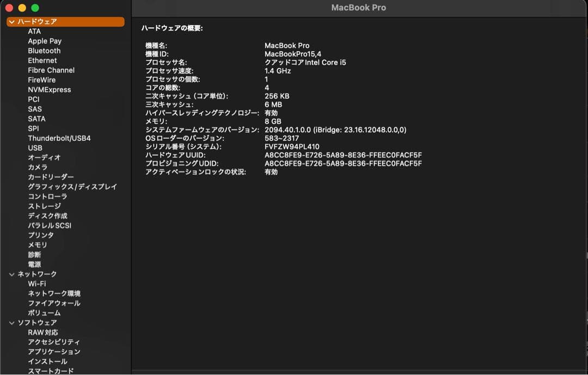Click the processor speed value 1.4 GHz

(278, 71)
